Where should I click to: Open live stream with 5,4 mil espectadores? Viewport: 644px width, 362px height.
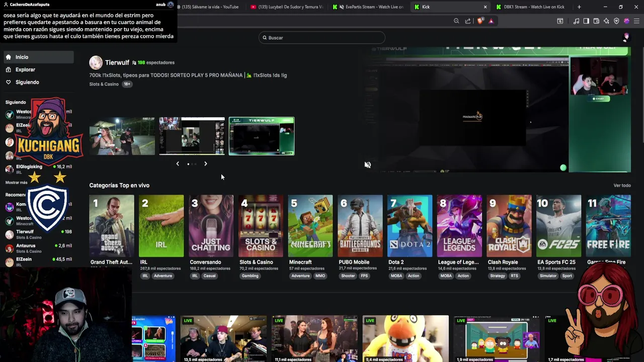point(406,339)
